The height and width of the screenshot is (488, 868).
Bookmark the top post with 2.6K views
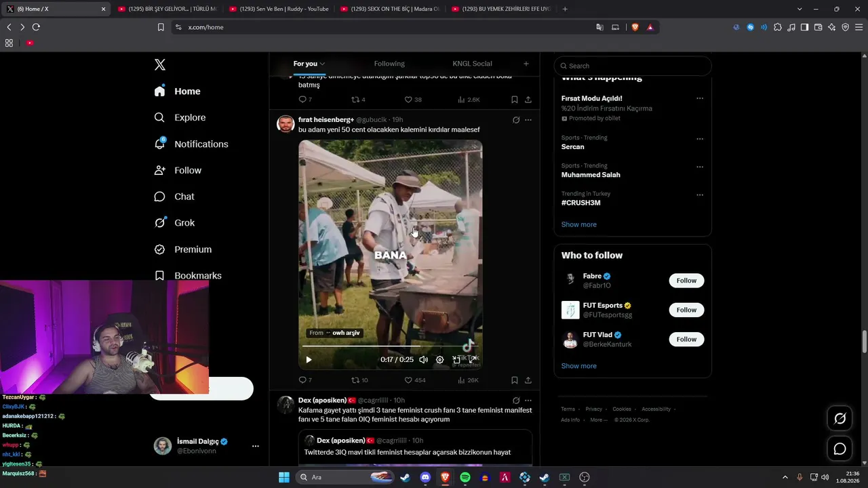(x=515, y=100)
